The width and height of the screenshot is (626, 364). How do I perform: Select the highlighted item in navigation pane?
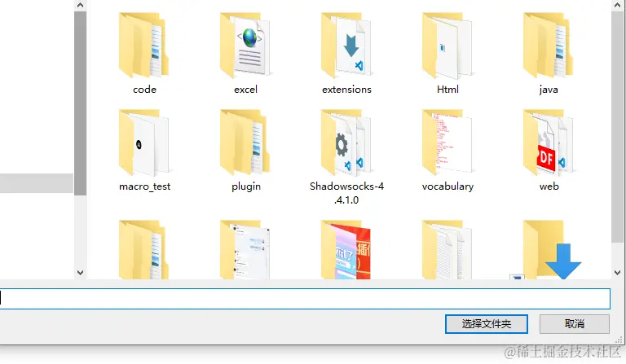coord(37,183)
